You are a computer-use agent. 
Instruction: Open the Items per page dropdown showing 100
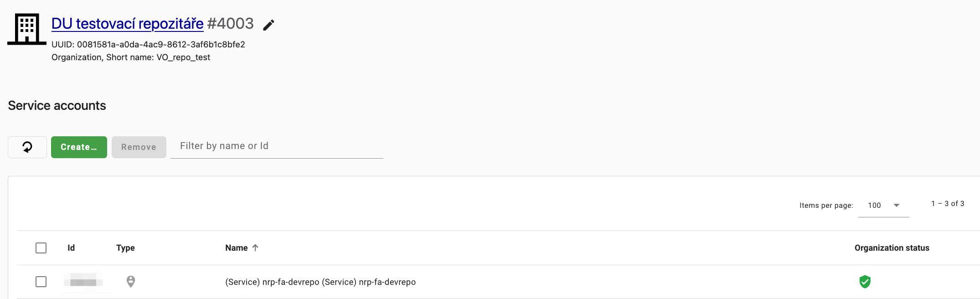(x=883, y=206)
